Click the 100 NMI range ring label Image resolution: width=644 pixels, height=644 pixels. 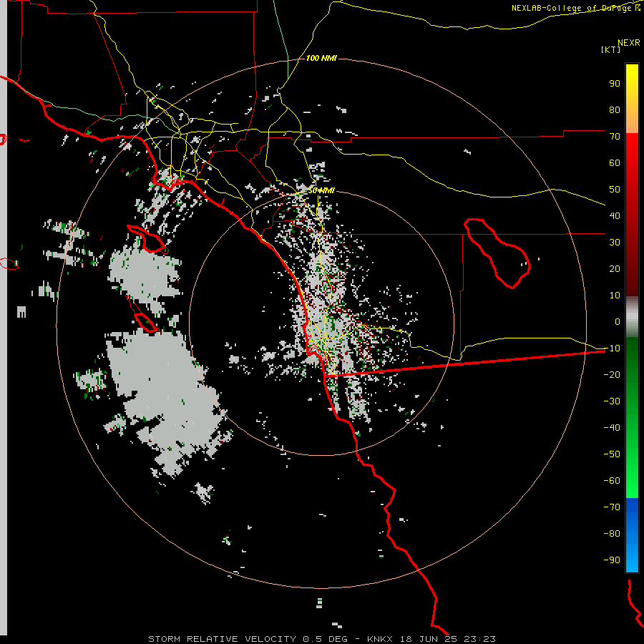(321, 59)
